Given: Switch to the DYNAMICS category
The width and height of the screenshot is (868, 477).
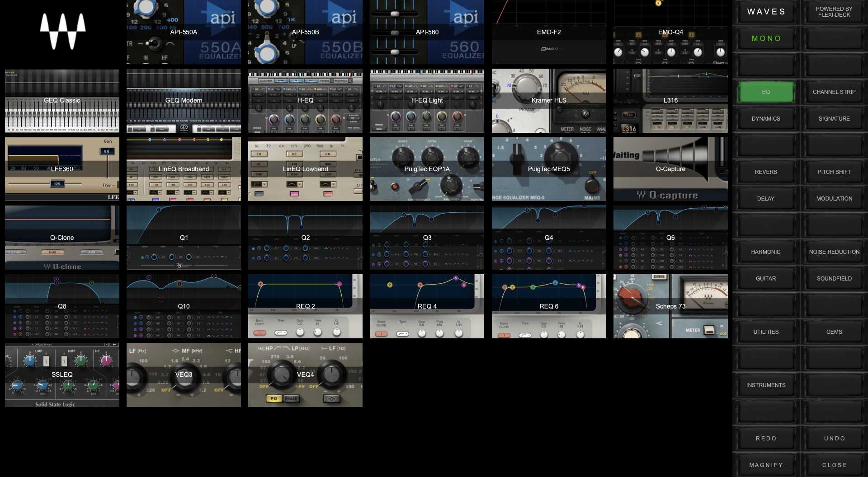Looking at the screenshot, I should [x=766, y=119].
